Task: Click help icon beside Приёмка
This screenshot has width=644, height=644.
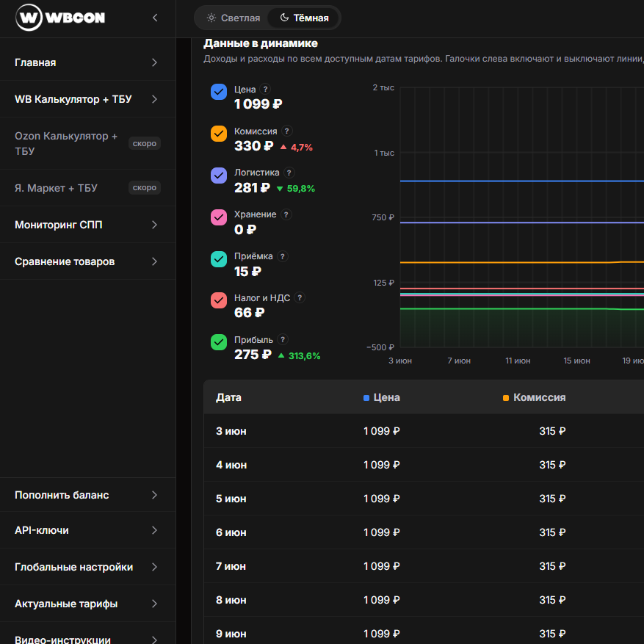Action: 282,256
